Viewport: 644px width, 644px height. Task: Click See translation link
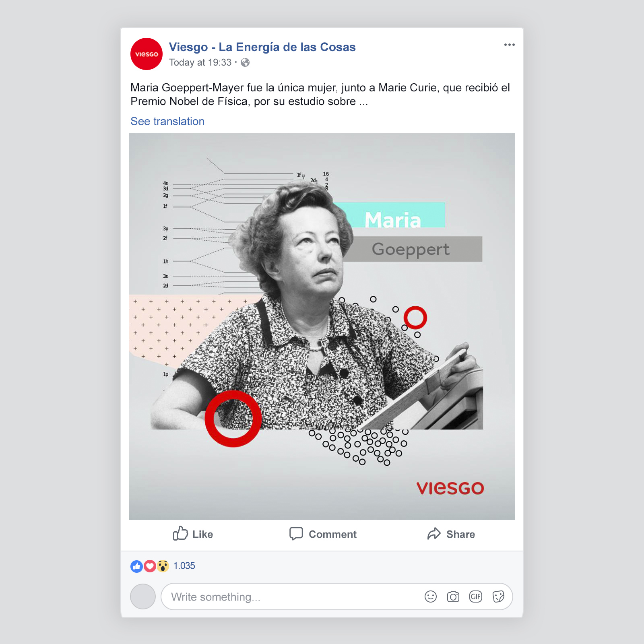click(x=167, y=121)
